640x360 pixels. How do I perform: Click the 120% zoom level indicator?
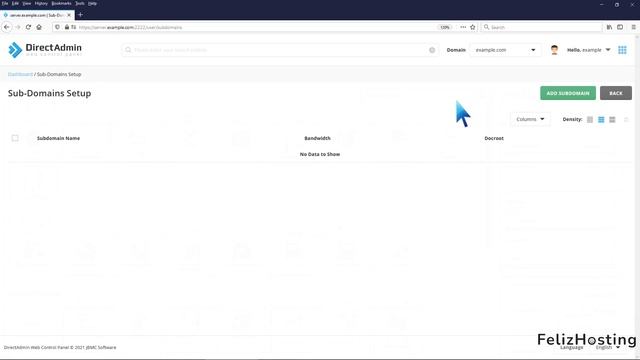[x=444, y=27]
